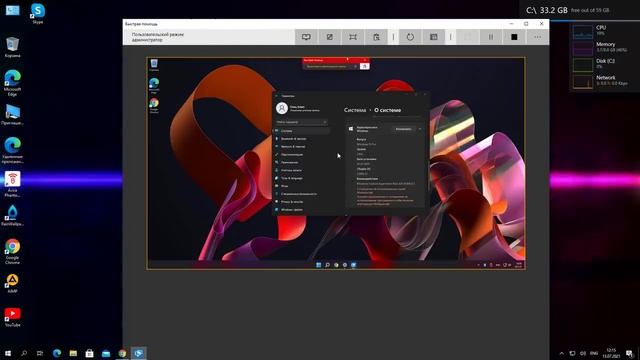Viewport: 640px width, 360px height.
Task: Click the Memory graph in the desktop widget
Action: 582,48
